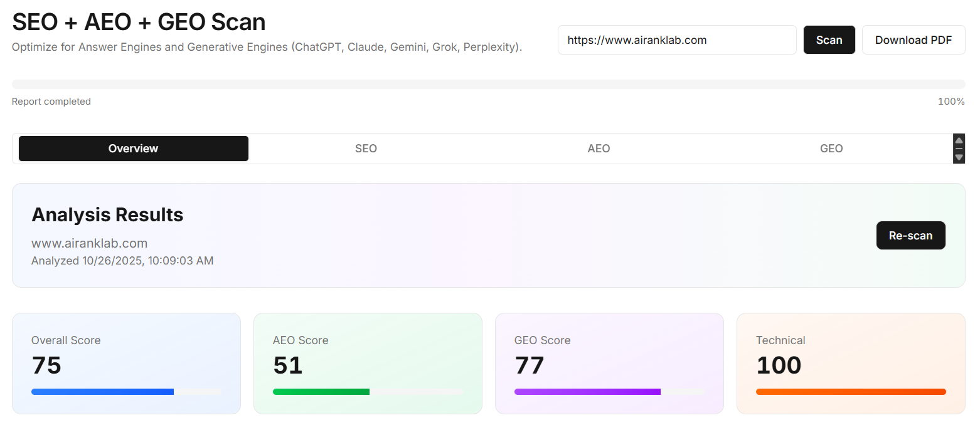
Task: Click the green AEO Score bar
Action: [321, 392]
